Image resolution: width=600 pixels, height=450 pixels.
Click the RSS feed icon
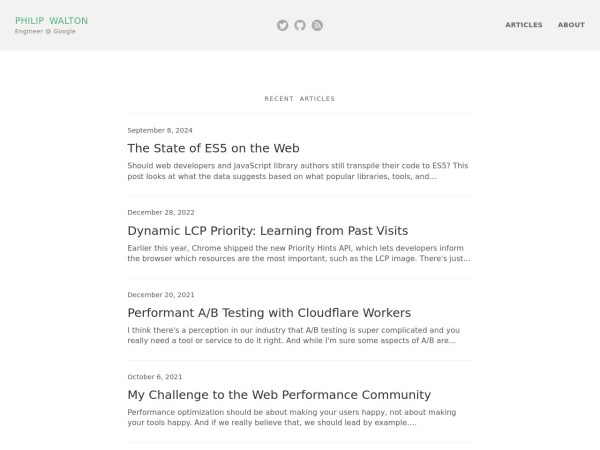[317, 25]
